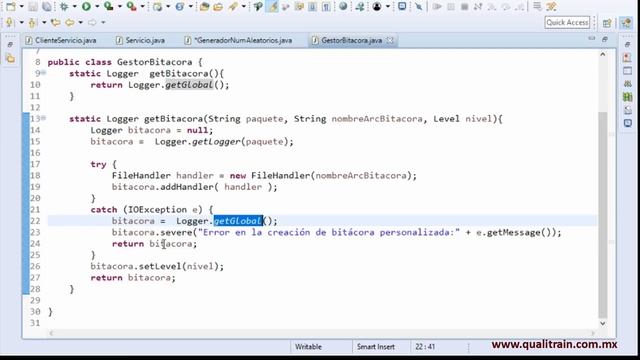Minimize the editor area
The image size is (640, 360).
click(592, 38)
